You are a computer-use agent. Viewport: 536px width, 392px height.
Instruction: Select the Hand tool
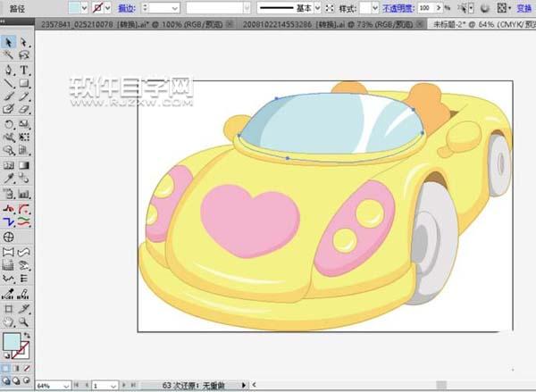8,322
